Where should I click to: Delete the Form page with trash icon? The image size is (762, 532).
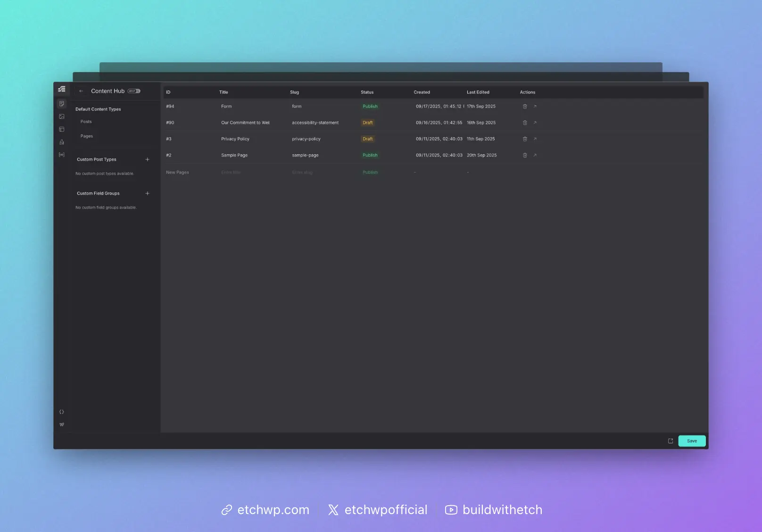coord(525,107)
